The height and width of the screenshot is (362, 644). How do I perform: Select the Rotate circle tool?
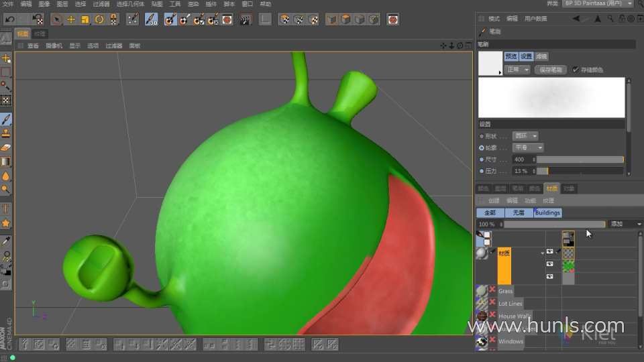pyautogui.click(x=99, y=19)
